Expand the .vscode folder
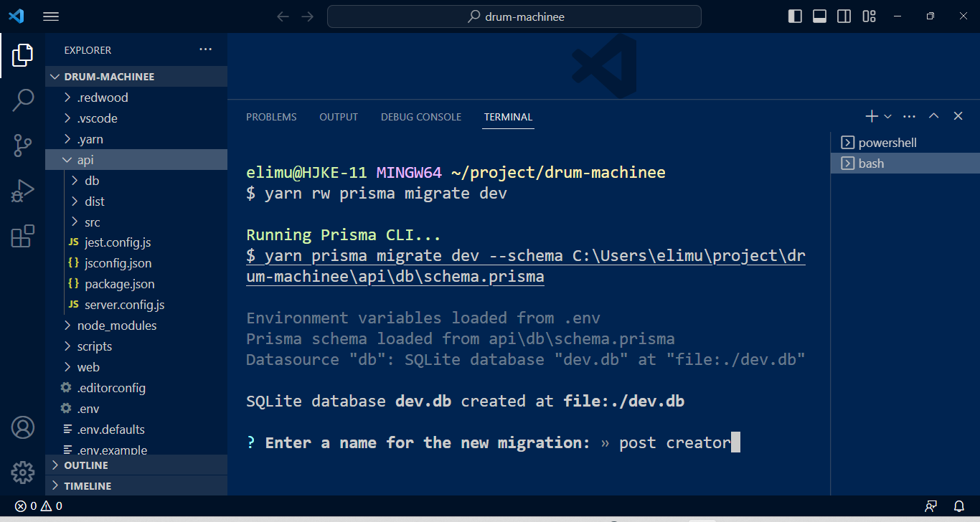This screenshot has width=980, height=522. [x=136, y=118]
